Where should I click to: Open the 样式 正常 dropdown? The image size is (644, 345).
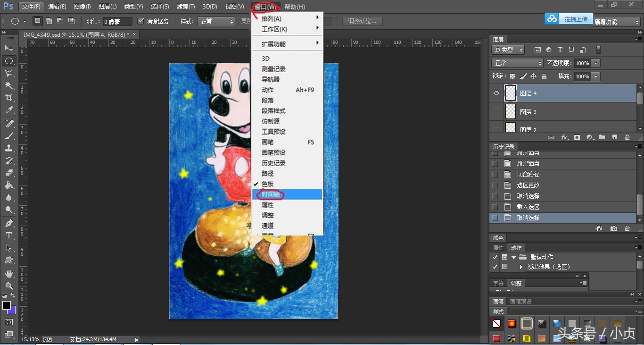coord(216,21)
